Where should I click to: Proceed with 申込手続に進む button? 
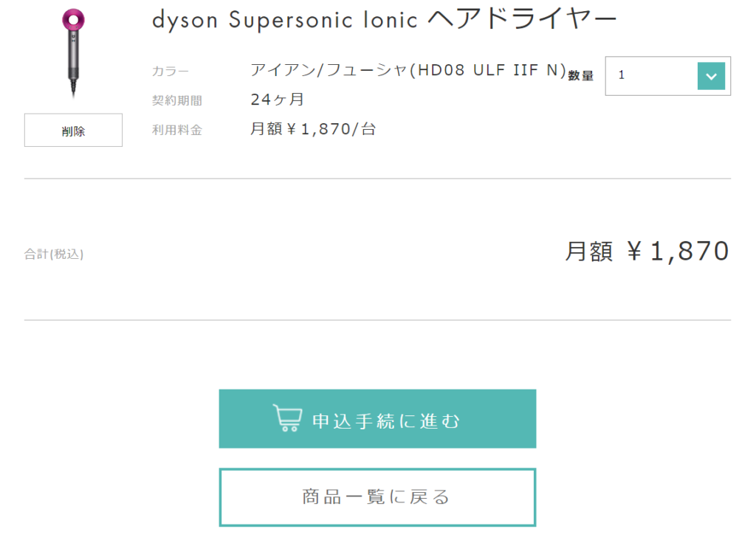tap(377, 418)
